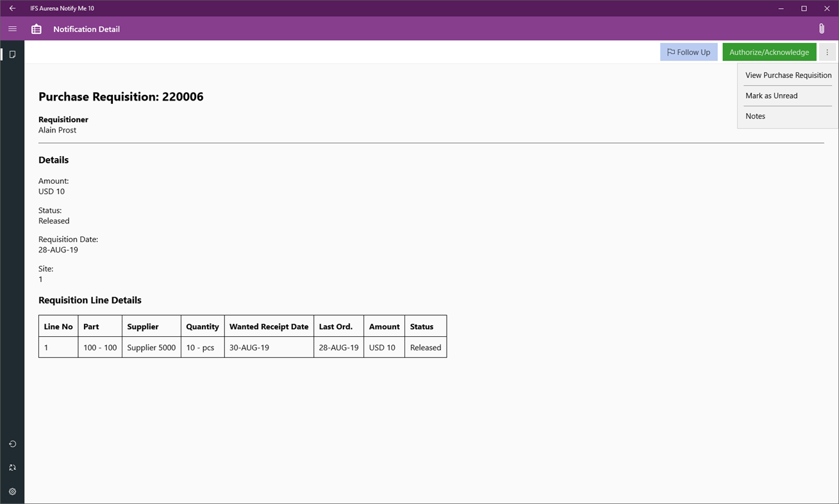Open settings via the gear icon
Image resolution: width=839 pixels, height=504 pixels.
tap(12, 491)
